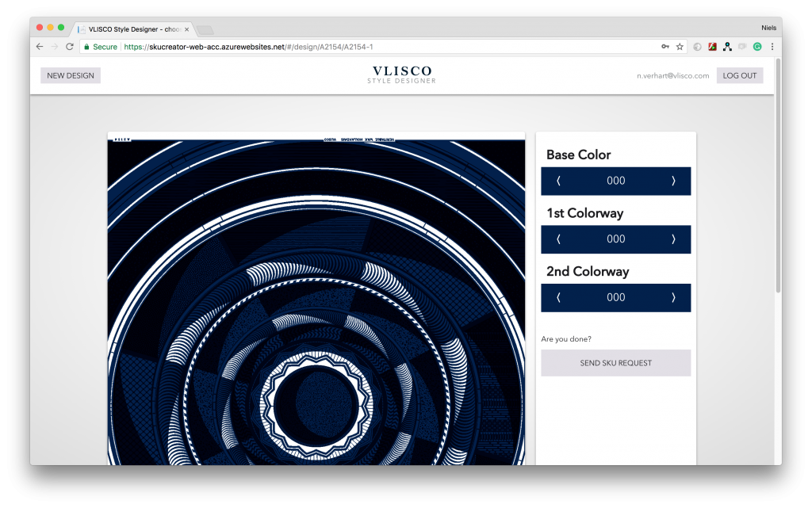Step forward the 2nd Colorway value
This screenshot has height=508, width=812.
coord(673,298)
